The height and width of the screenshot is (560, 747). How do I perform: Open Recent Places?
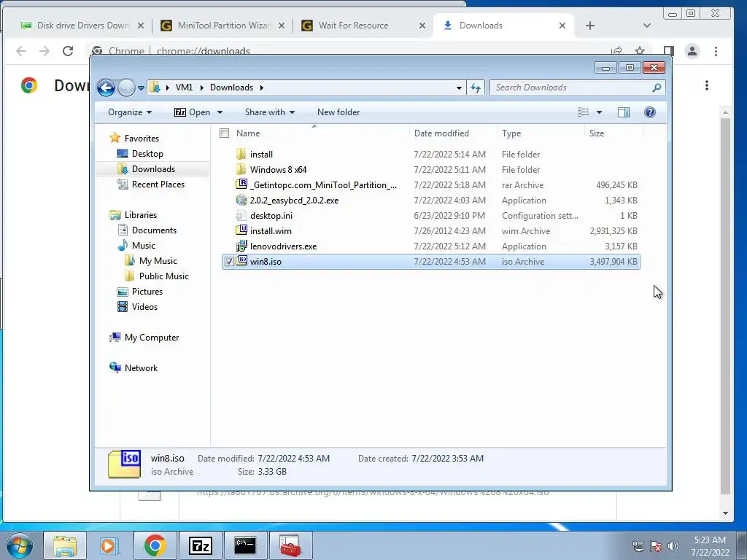[158, 184]
